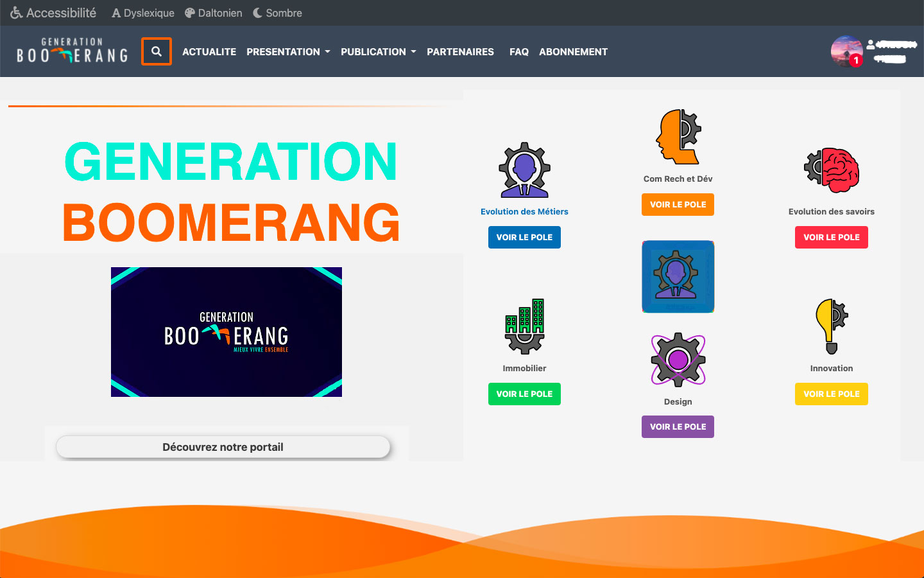Click the Com Rech et Dév head icon
924x578 pixels.
(x=678, y=137)
